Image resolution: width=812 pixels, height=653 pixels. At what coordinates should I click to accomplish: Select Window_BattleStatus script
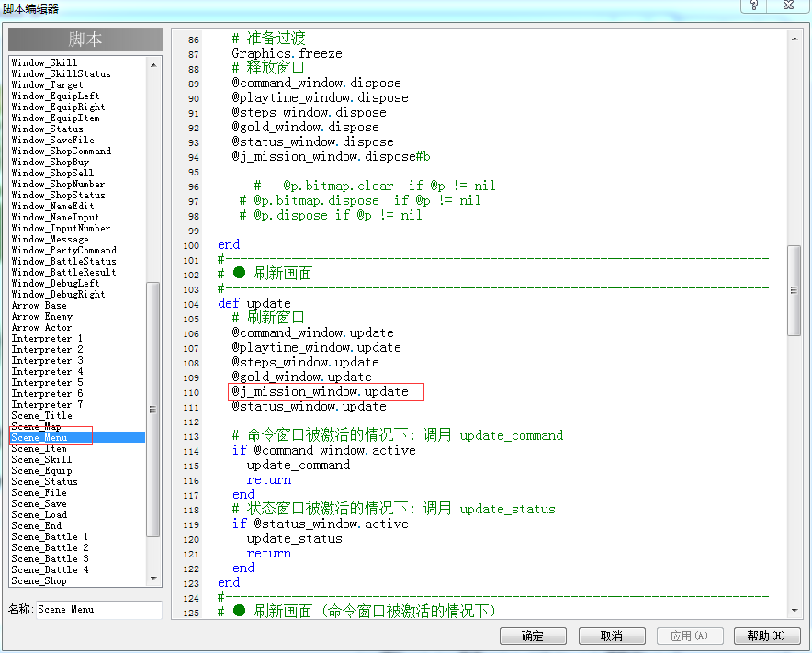pyautogui.click(x=63, y=261)
